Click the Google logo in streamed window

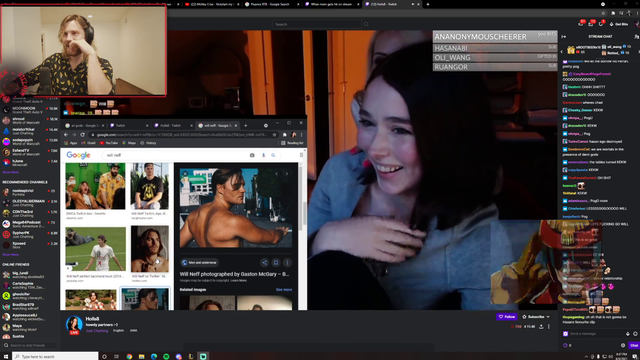pyautogui.click(x=78, y=155)
